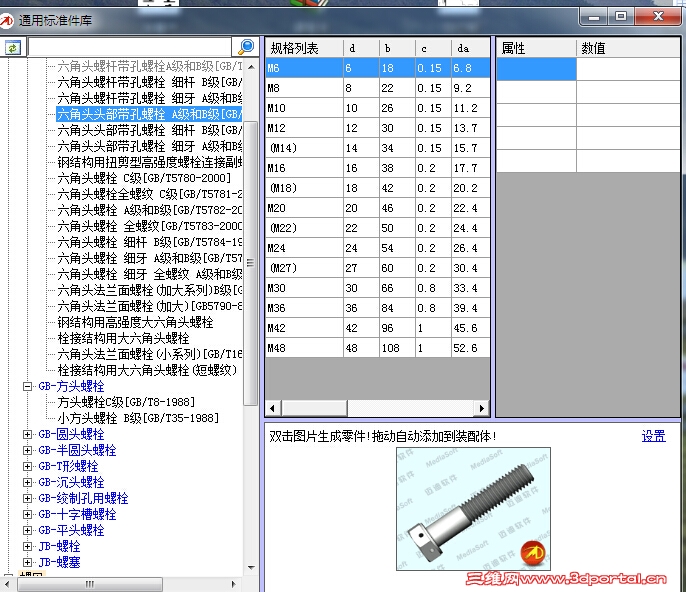Screen dimensions: 686x592
Task: Select JB-螺塞 category label
Action: [60, 562]
